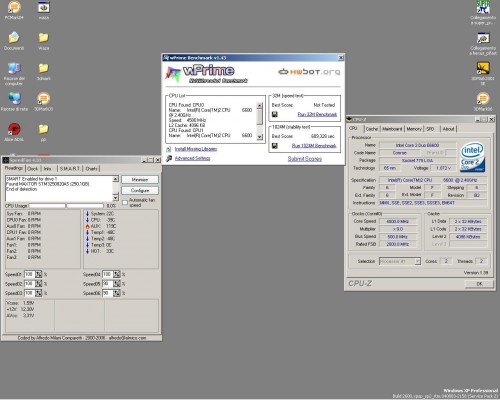Adjust the Speed01 spinner arrows

coord(39,274)
